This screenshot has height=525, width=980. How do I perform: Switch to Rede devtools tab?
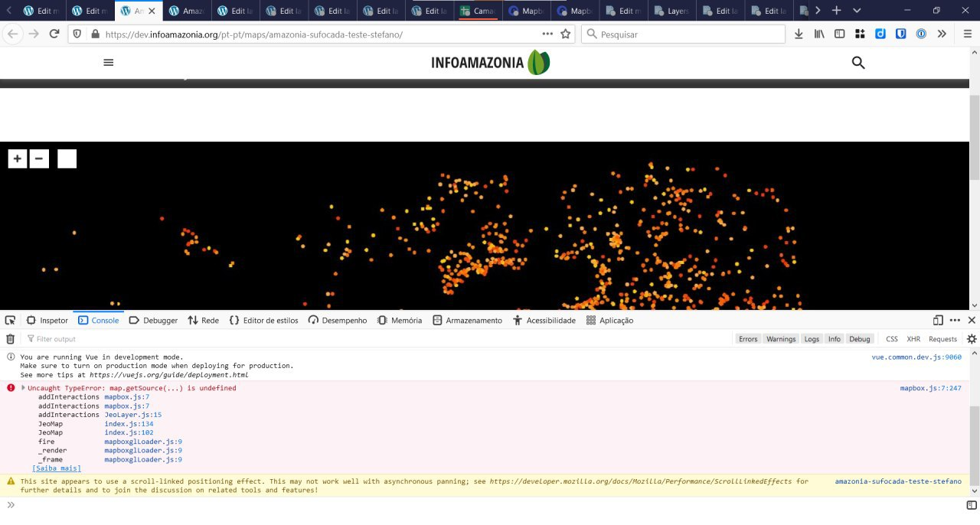click(x=203, y=320)
